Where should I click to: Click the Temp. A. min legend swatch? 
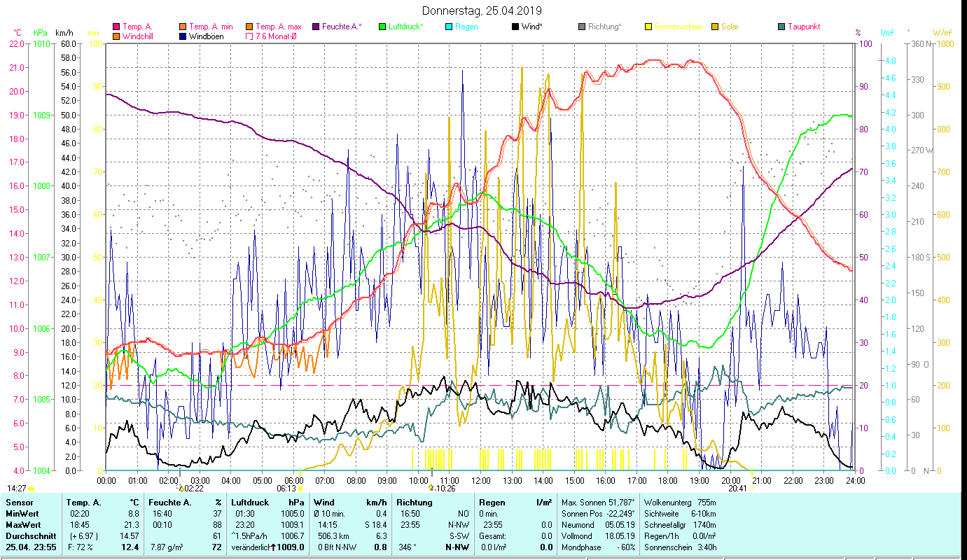[183, 27]
